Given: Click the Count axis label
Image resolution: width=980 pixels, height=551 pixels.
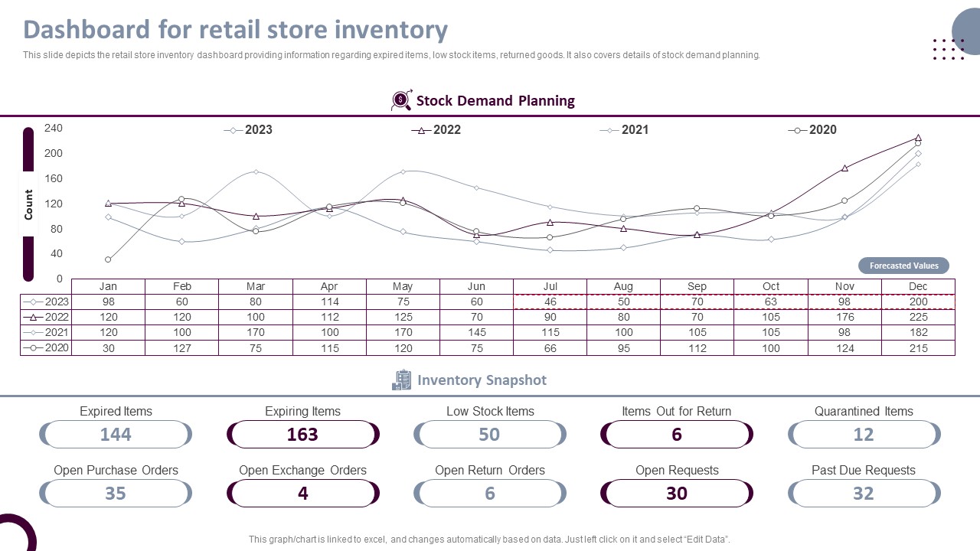Looking at the screenshot, I should point(28,204).
